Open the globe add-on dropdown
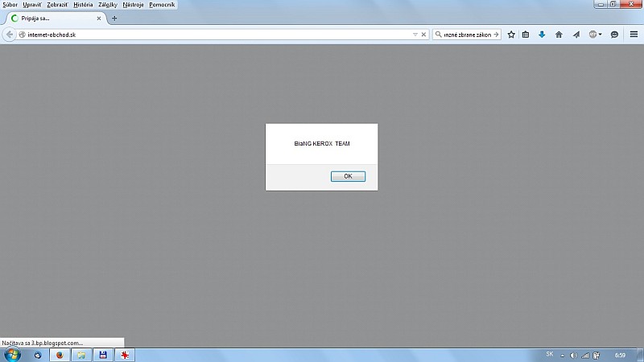Screen dimensions: 644x362 pos(596,35)
